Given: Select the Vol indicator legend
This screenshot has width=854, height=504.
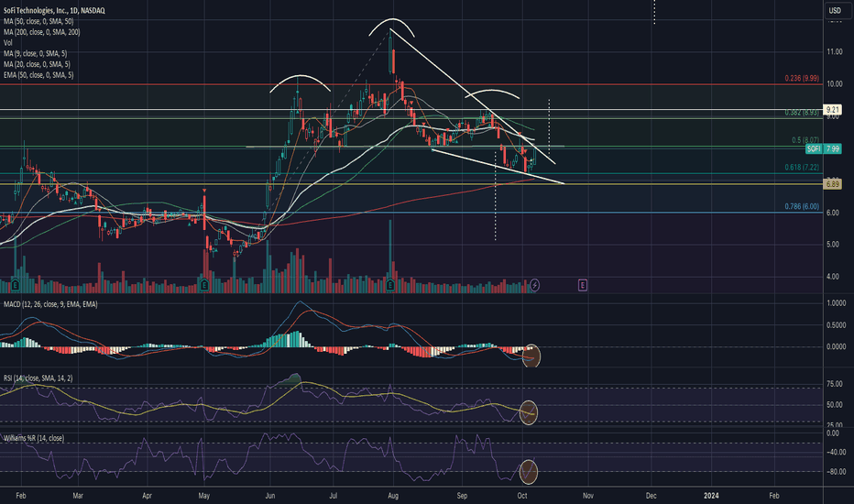Looking at the screenshot, I should point(7,42).
